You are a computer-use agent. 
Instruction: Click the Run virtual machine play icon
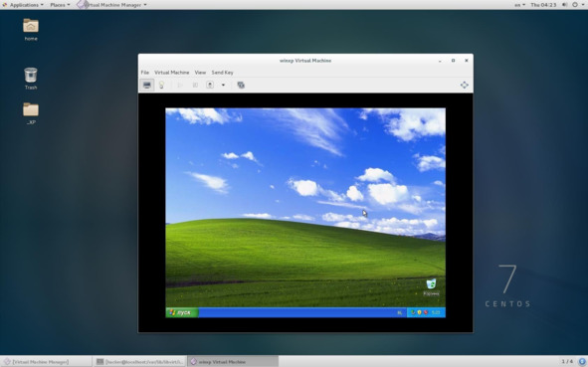pyautogui.click(x=180, y=86)
